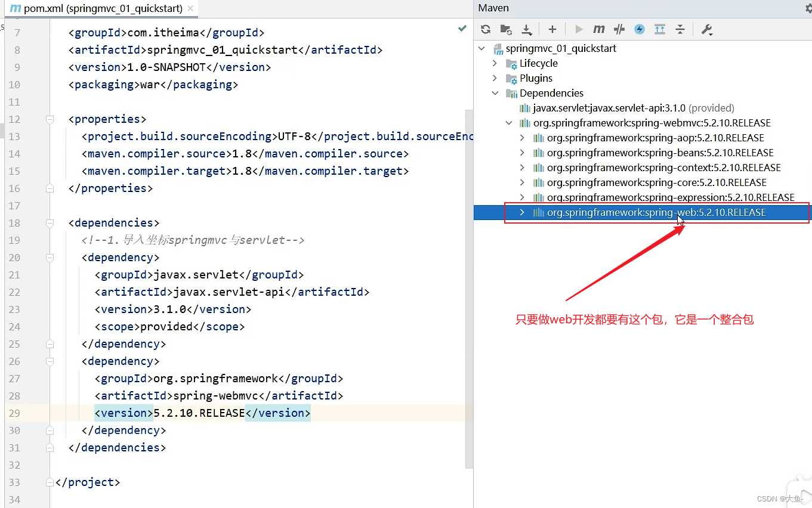Click Generate Sources and Update Folders icon

point(506,29)
